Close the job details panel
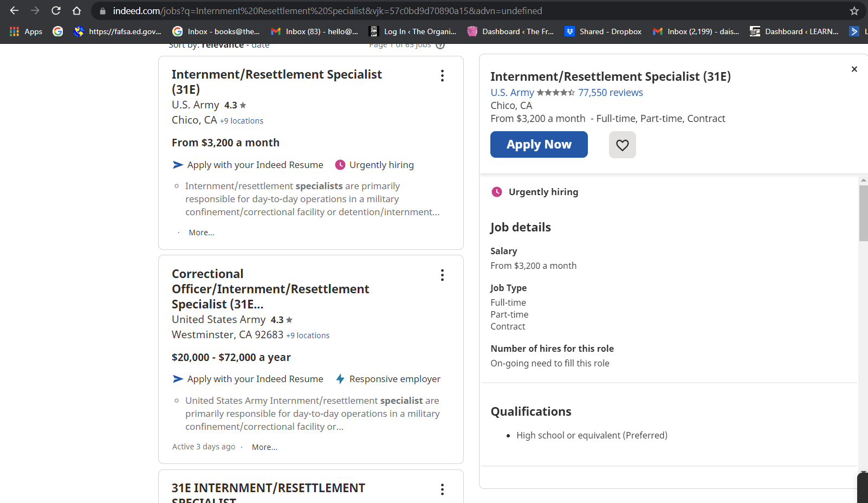868x503 pixels. click(x=854, y=69)
